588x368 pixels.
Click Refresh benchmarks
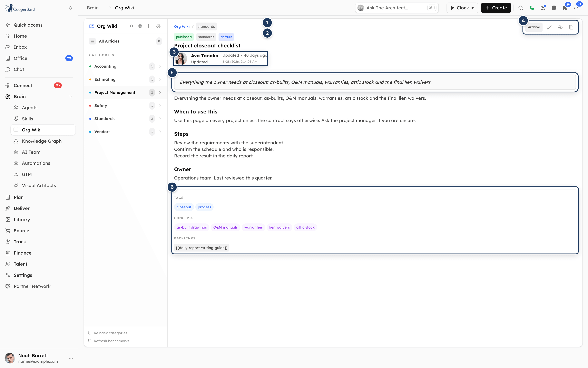tap(109, 341)
